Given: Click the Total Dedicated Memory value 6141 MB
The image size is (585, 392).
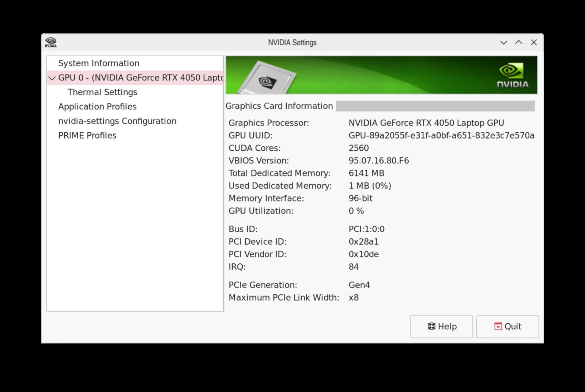Looking at the screenshot, I should [366, 173].
